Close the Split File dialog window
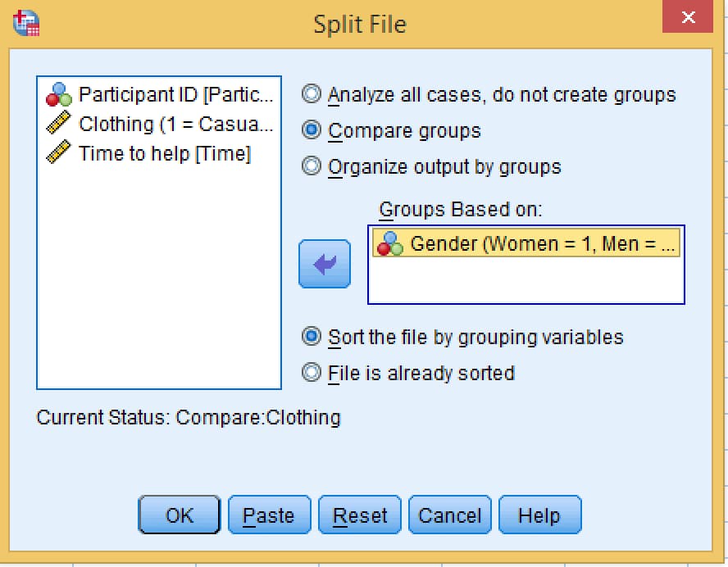 tap(688, 17)
